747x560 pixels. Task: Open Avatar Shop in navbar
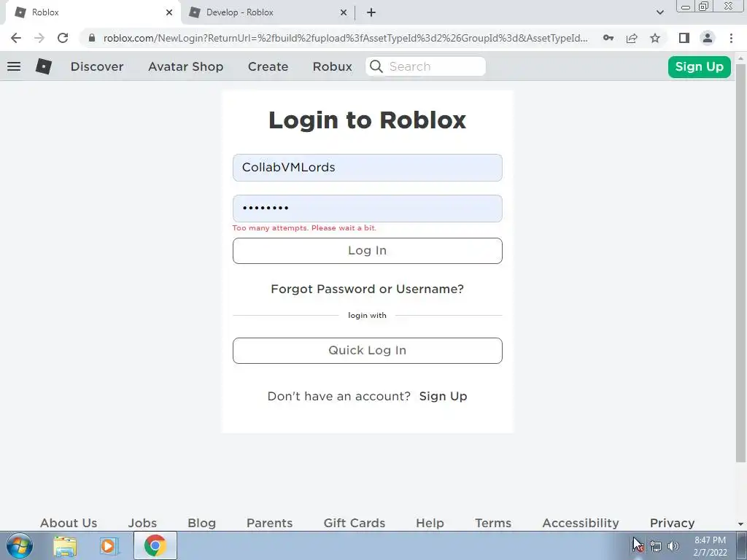coord(186,66)
